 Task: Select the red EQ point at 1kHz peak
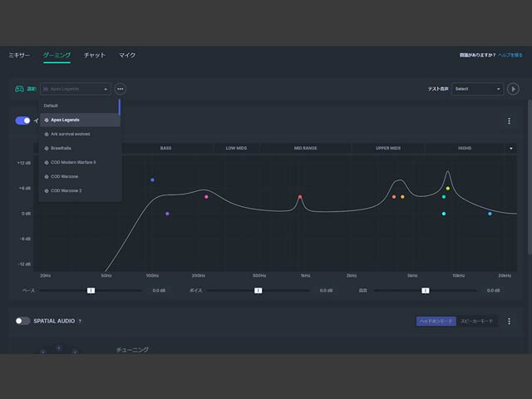[300, 197]
